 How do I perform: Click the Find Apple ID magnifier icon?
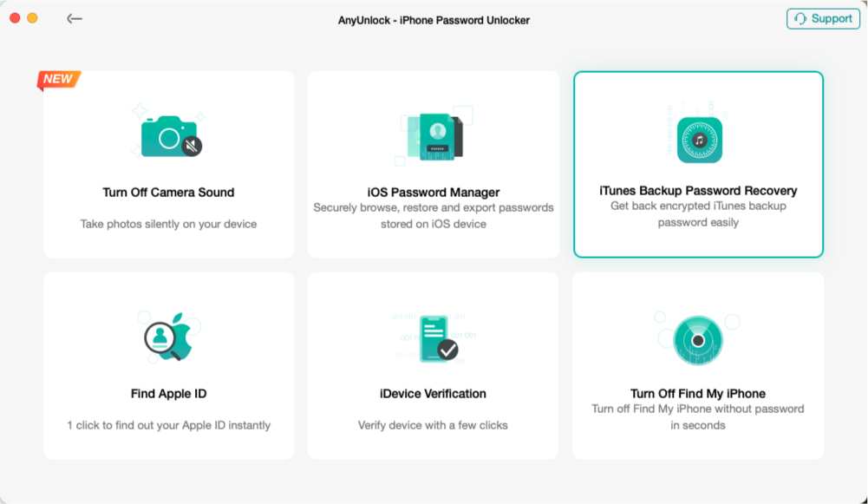168,337
